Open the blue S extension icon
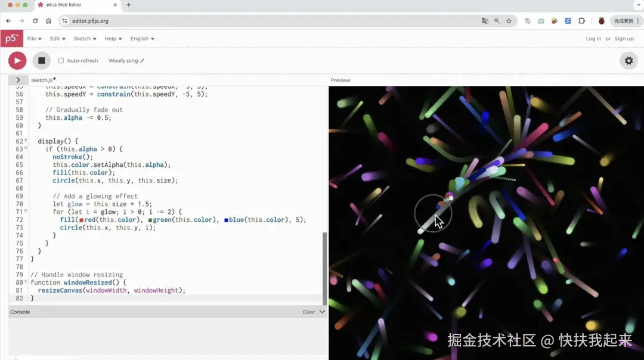This screenshot has height=360, width=644. 568,21
